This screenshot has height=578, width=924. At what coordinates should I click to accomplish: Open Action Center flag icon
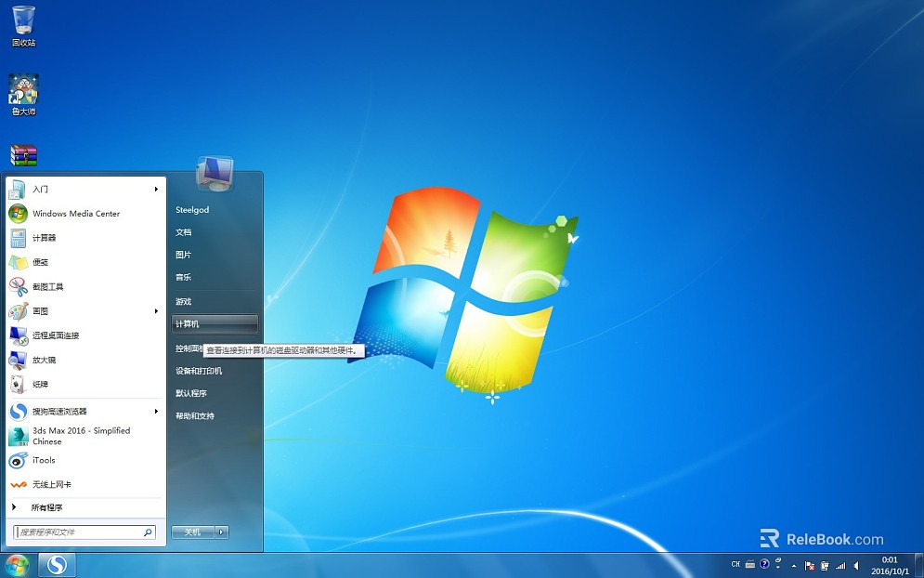click(x=809, y=566)
